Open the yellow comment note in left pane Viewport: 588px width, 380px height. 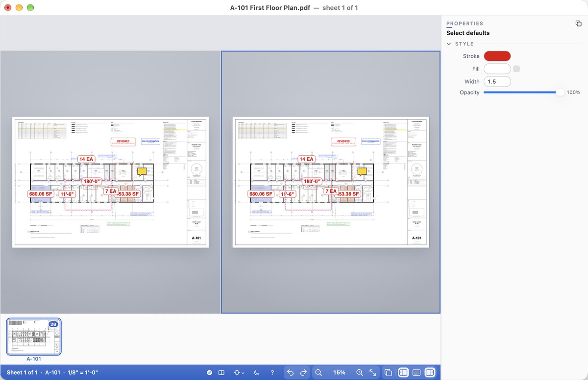(x=142, y=171)
